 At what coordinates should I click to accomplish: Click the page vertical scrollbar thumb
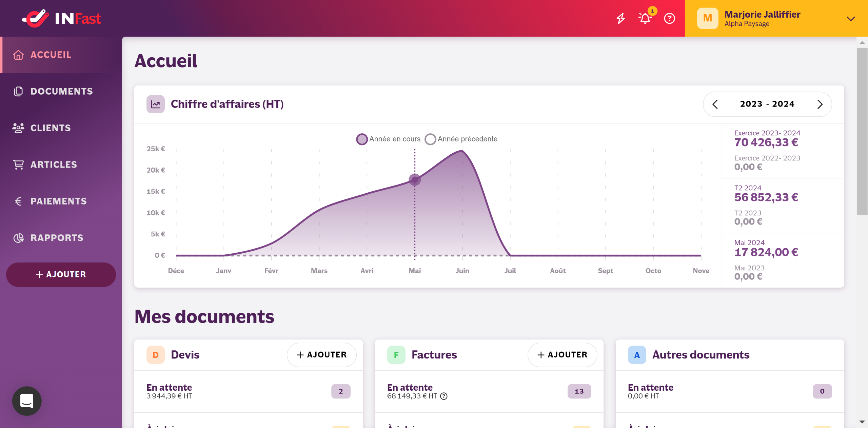click(862, 131)
